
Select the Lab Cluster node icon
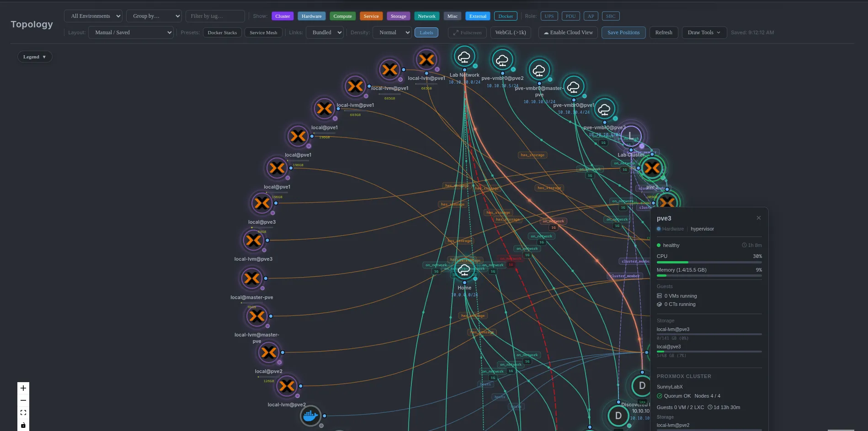pos(631,136)
